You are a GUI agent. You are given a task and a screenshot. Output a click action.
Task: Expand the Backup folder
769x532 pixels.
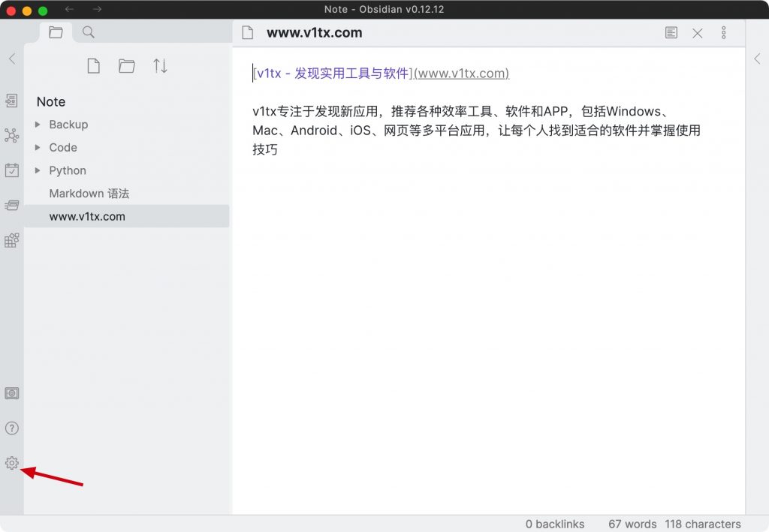point(126,125)
